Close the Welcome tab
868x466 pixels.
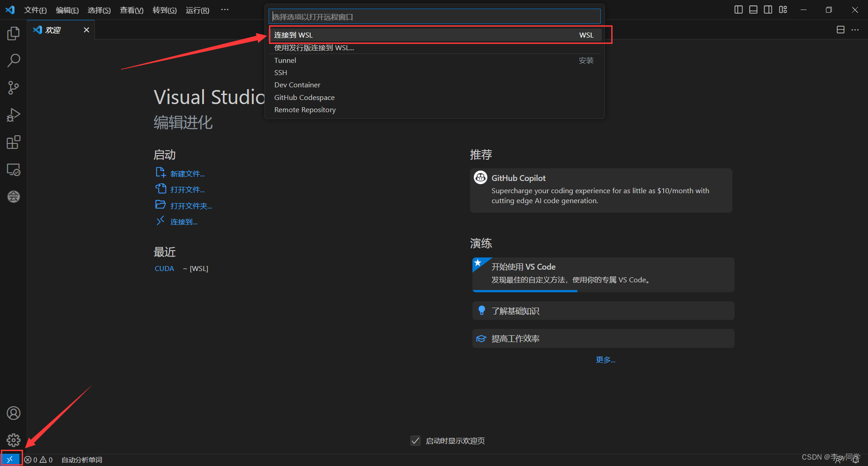pos(86,30)
